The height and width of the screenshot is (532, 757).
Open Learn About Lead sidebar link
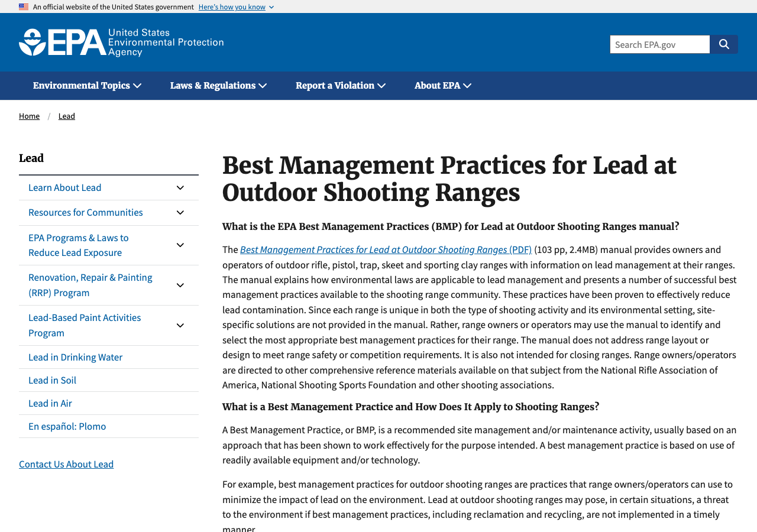(65, 187)
